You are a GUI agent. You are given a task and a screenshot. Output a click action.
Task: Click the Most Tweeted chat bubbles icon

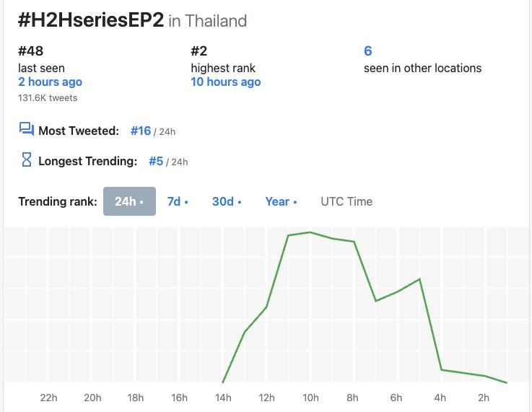pos(27,130)
